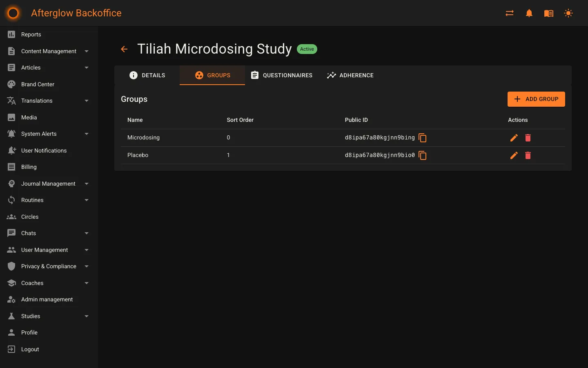588x368 pixels.
Task: Click the Afterglow logo icon
Action: (13, 13)
